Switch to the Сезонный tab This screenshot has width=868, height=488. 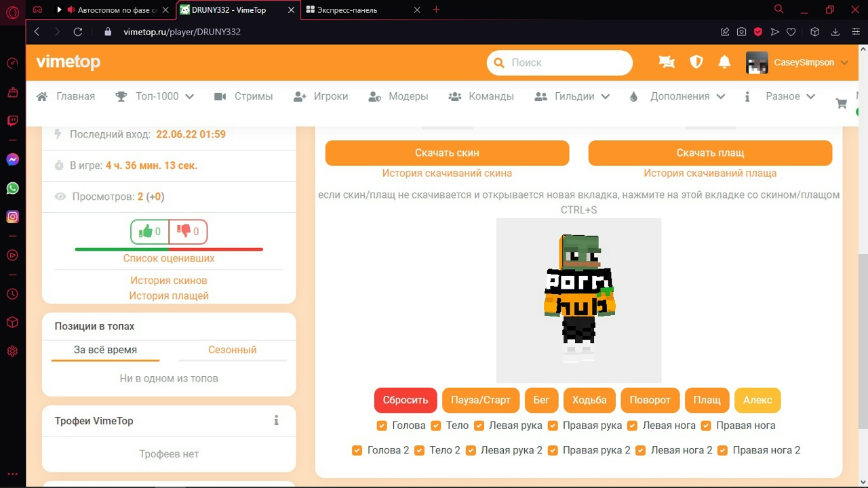click(x=232, y=350)
